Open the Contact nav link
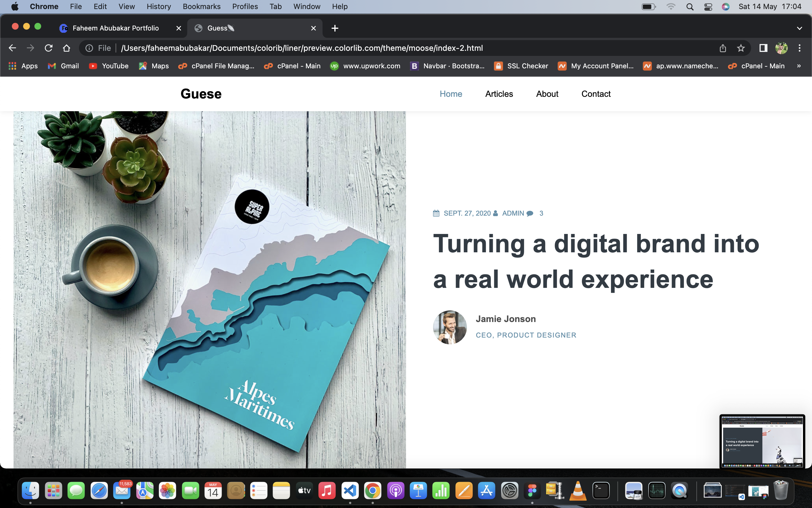This screenshot has width=812, height=508. (596, 94)
